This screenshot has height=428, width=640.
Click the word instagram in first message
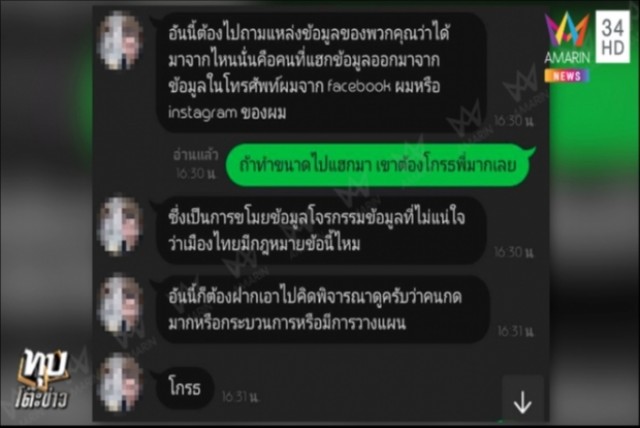click(x=202, y=112)
